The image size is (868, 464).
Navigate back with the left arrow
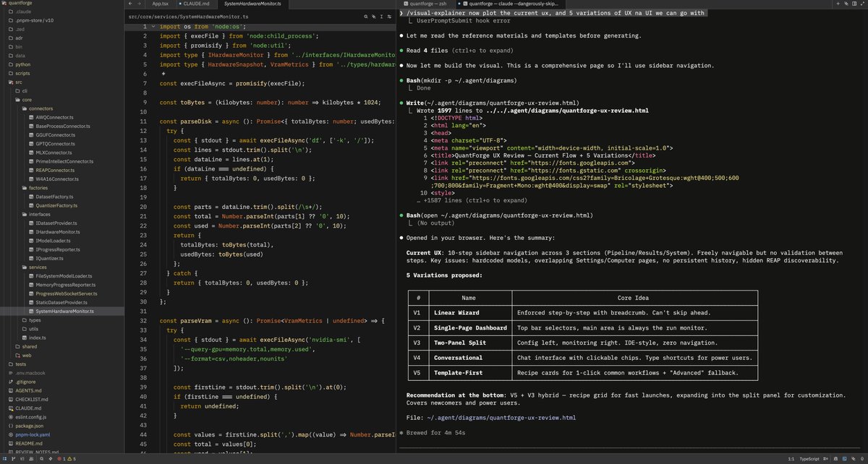[130, 4]
